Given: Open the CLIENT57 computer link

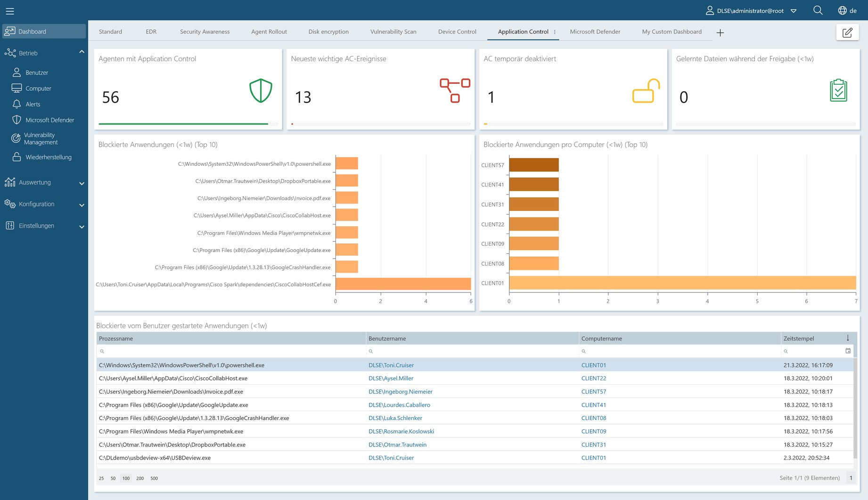Looking at the screenshot, I should coord(594,391).
